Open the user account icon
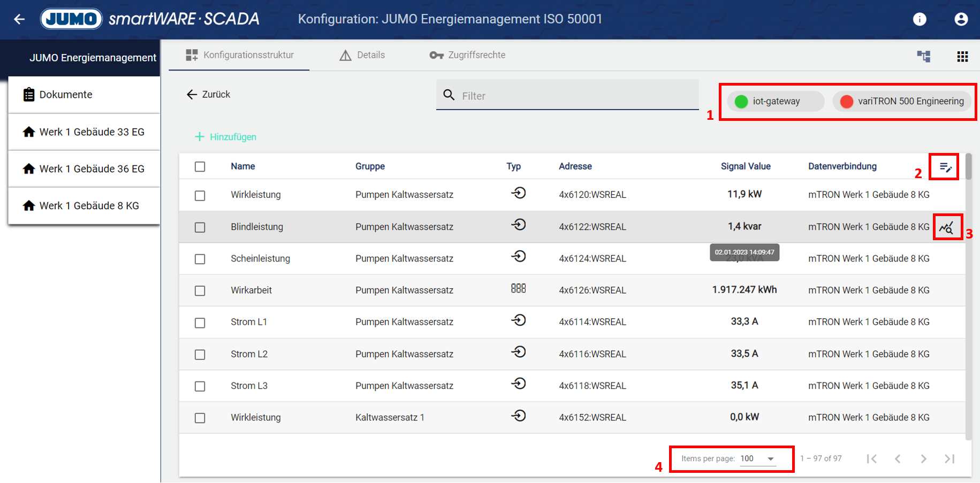 click(x=961, y=19)
